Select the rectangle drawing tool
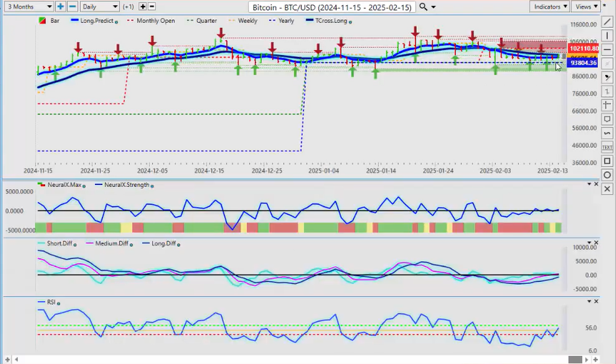616x364 pixels. [x=607, y=161]
